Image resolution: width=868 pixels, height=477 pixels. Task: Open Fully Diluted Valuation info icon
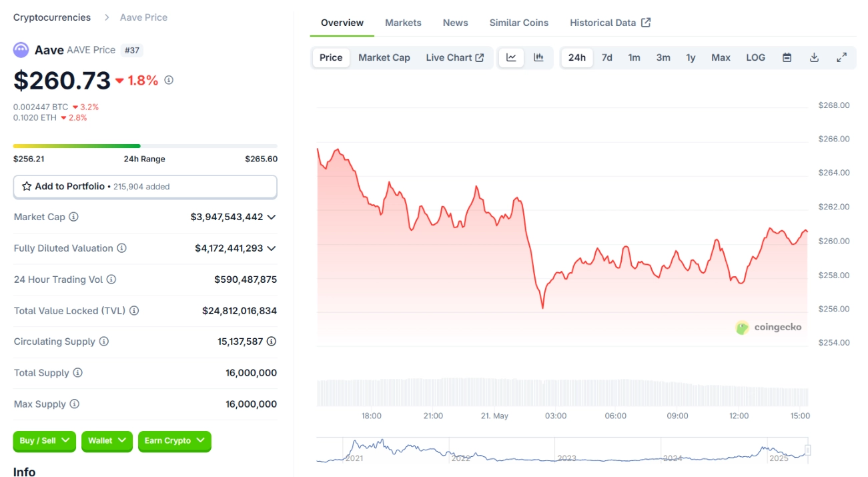pyautogui.click(x=122, y=248)
